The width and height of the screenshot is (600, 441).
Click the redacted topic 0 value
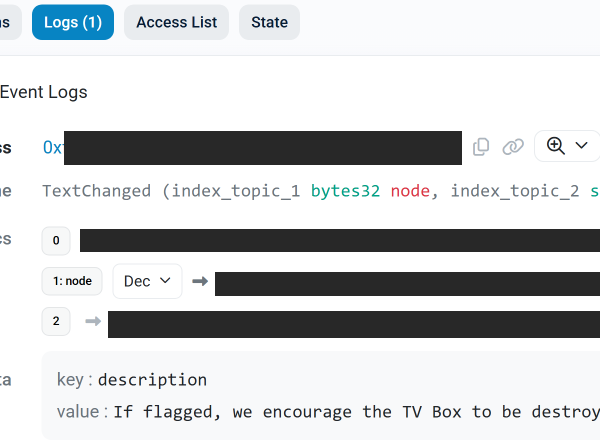pos(339,240)
